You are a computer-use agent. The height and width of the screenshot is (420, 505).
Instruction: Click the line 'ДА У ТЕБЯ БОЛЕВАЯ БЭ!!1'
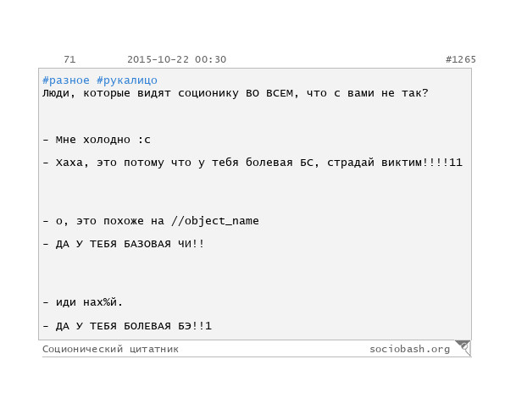127,326
